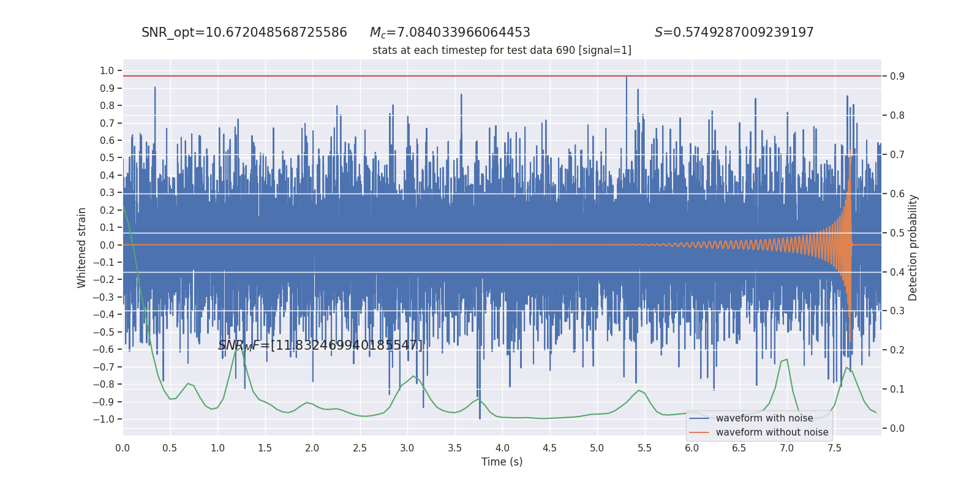Click the x-axis tick label 1.0
The image size is (980, 490).
(x=217, y=448)
